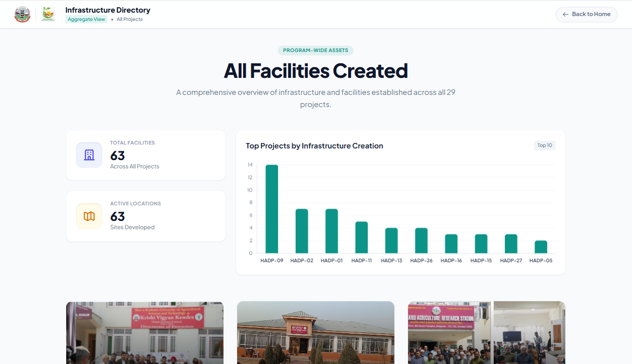Image resolution: width=632 pixels, height=364 pixels.
Task: Click the HADP-09 bar in the chart
Action: [x=272, y=209]
